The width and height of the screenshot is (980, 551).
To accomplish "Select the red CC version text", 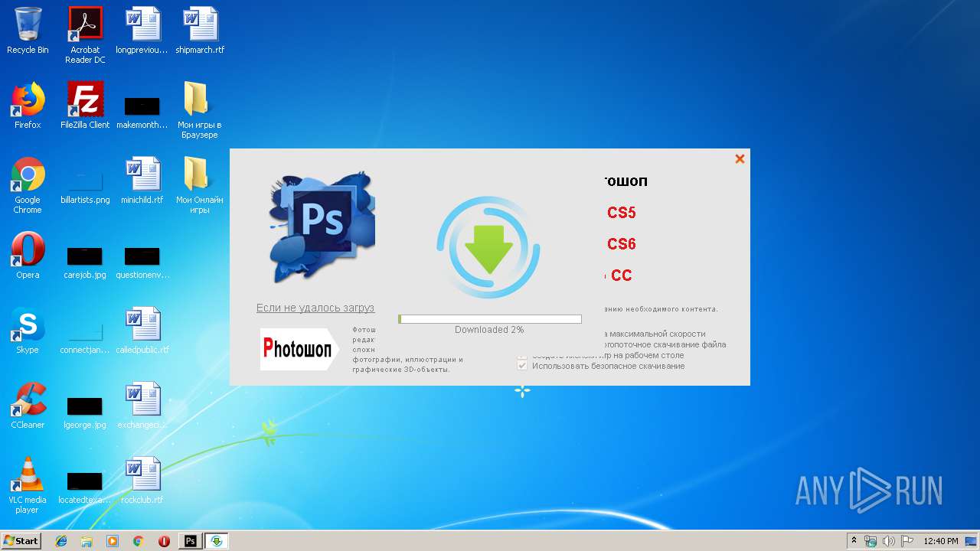I will tap(620, 275).
